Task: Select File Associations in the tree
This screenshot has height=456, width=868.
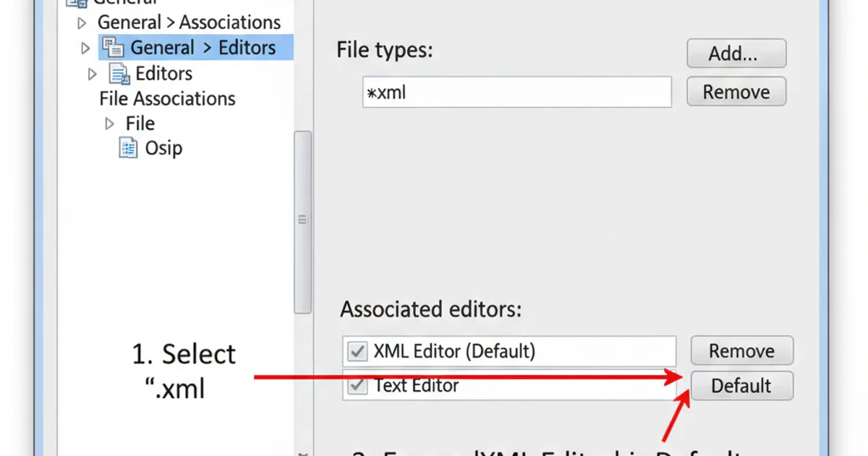Action: coord(167,98)
